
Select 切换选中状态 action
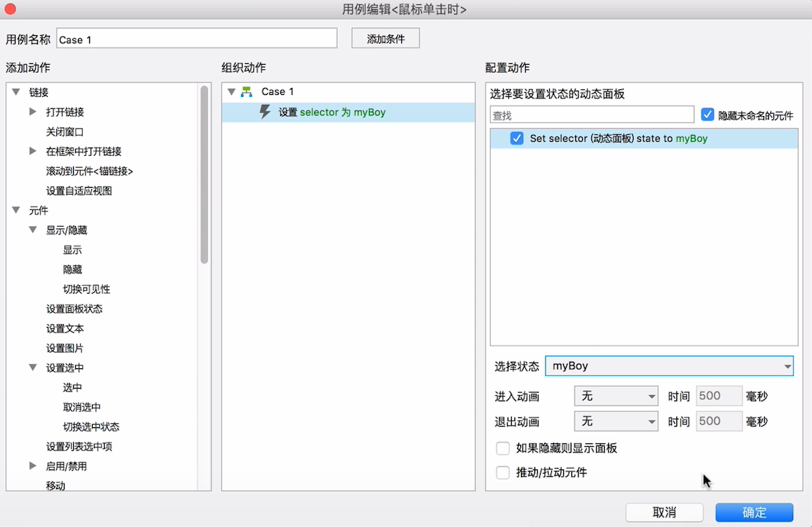pos(91,427)
